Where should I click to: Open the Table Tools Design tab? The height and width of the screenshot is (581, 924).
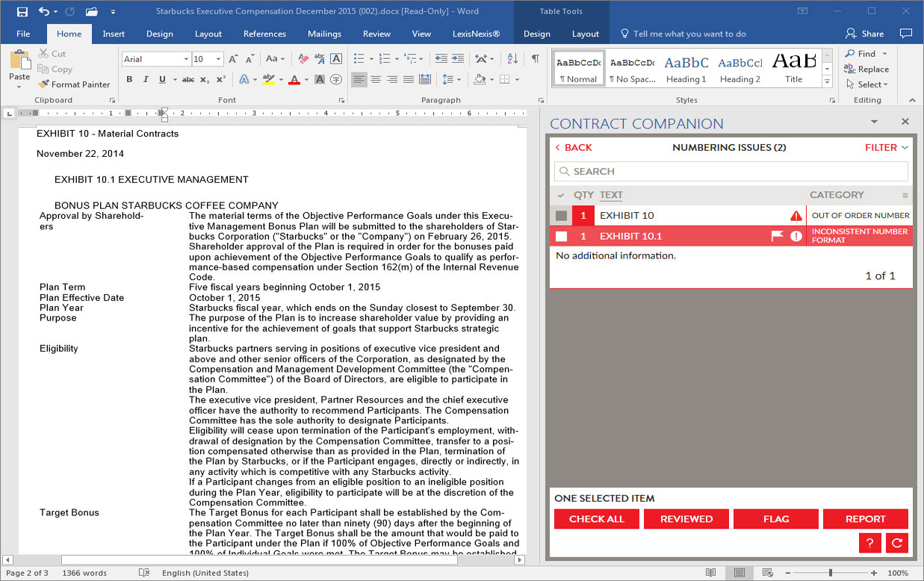pos(536,34)
